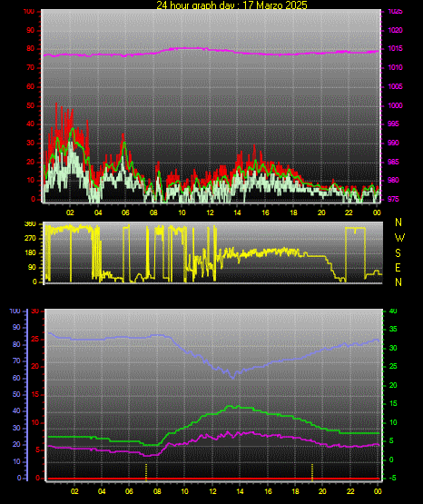Select the 180 label on the wind direction axis
Image resolution: width=423 pixels, height=504 pixels.
tap(31, 253)
